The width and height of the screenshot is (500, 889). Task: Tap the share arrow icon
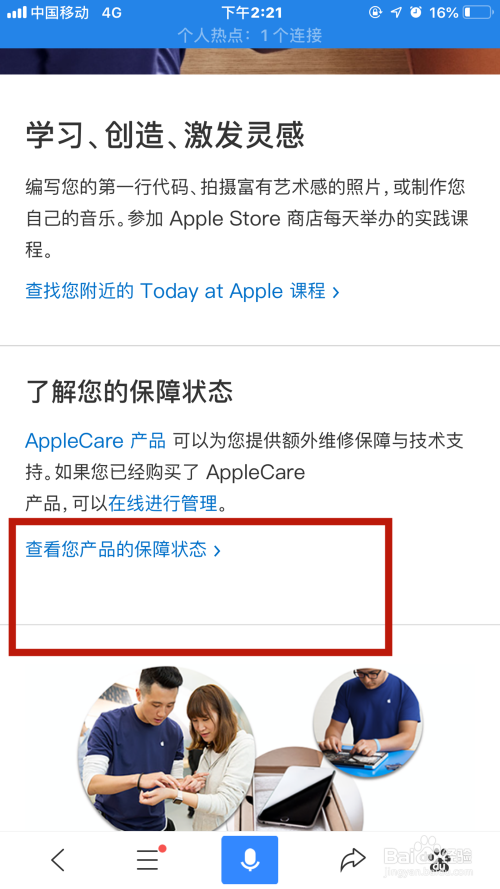click(353, 860)
